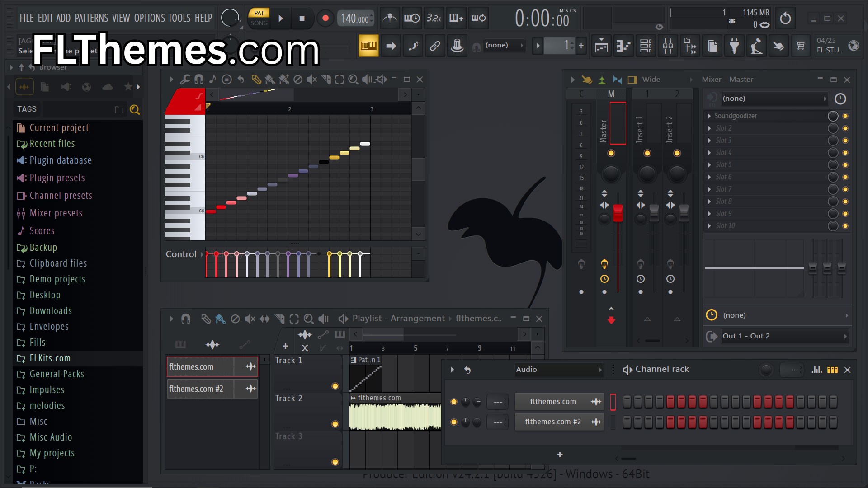This screenshot has width=868, height=488.
Task: Open the Mixer view from toolbar
Action: point(668,46)
